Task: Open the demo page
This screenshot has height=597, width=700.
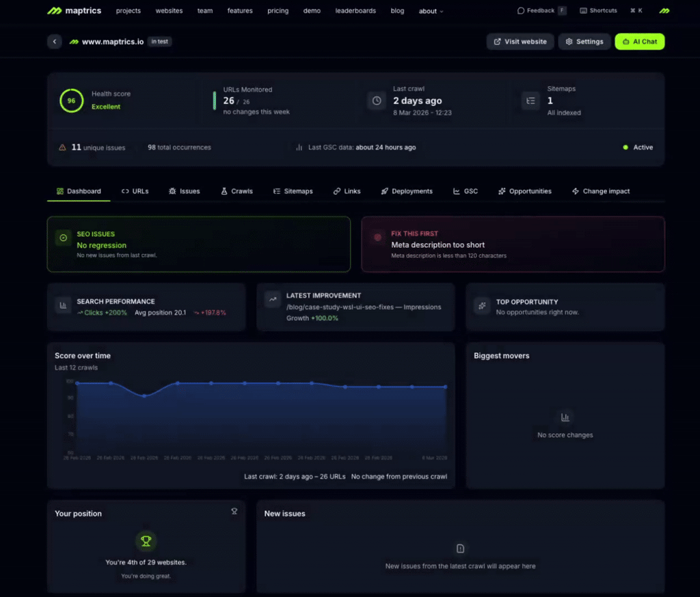Action: [x=312, y=11]
